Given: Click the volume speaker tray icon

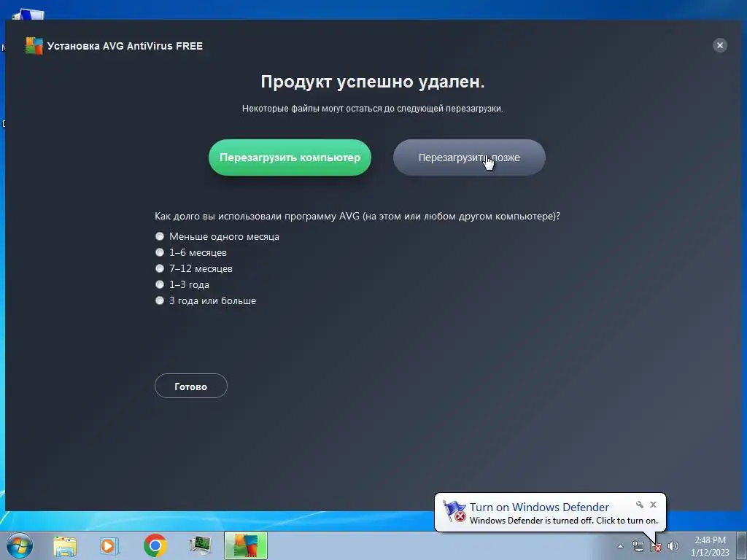Looking at the screenshot, I should click(x=673, y=546).
